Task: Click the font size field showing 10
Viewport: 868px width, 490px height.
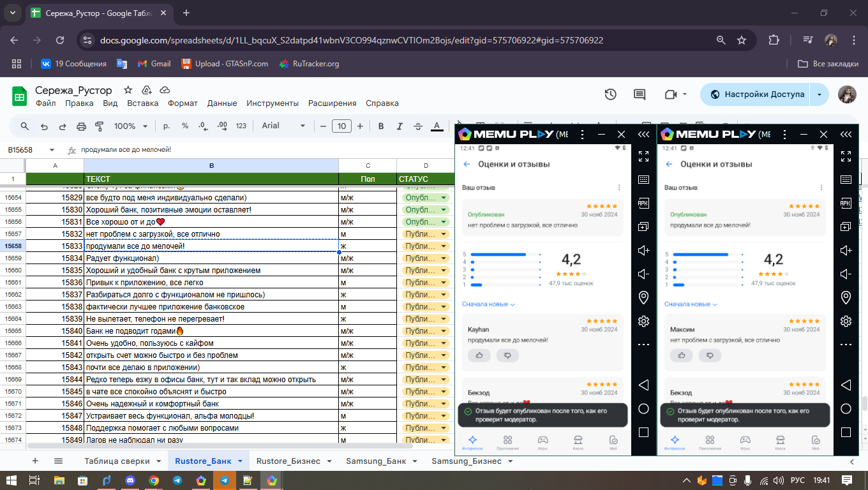Action: pyautogui.click(x=341, y=126)
